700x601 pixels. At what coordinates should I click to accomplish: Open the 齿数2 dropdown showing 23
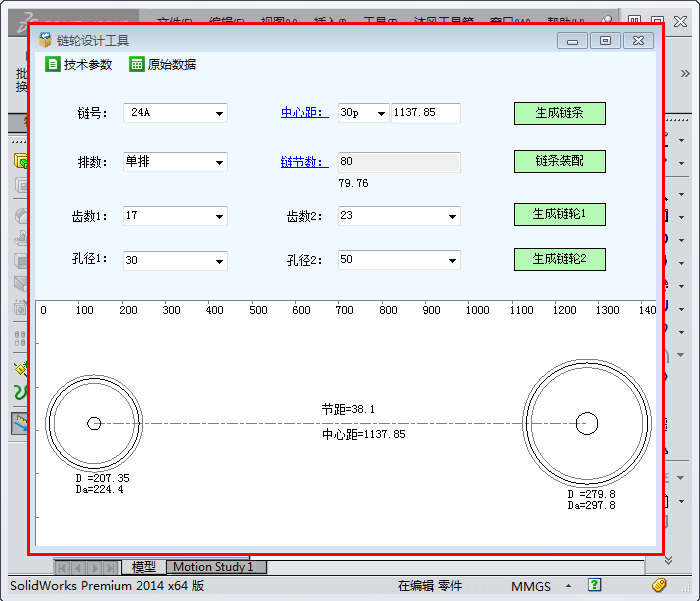point(452,216)
